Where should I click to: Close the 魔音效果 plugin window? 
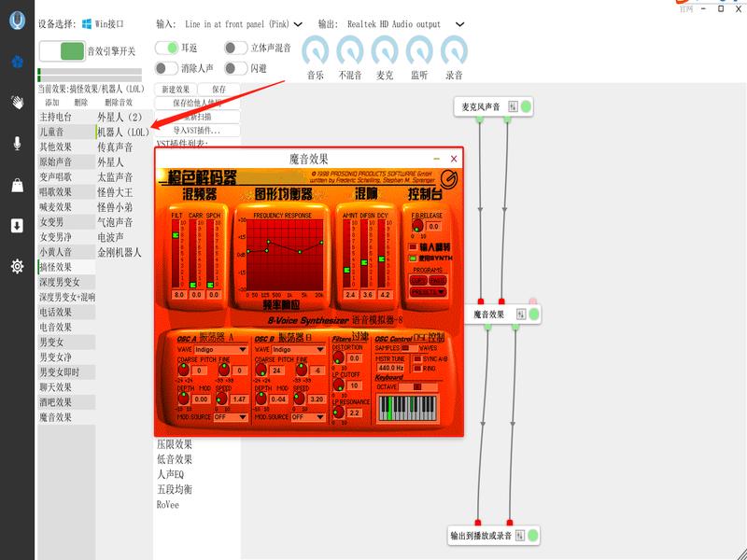454,159
